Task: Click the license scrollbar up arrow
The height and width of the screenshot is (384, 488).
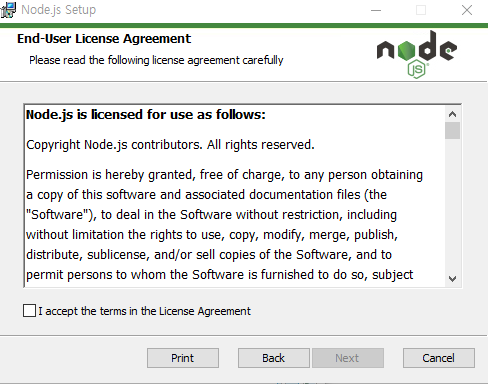Action: point(452,114)
